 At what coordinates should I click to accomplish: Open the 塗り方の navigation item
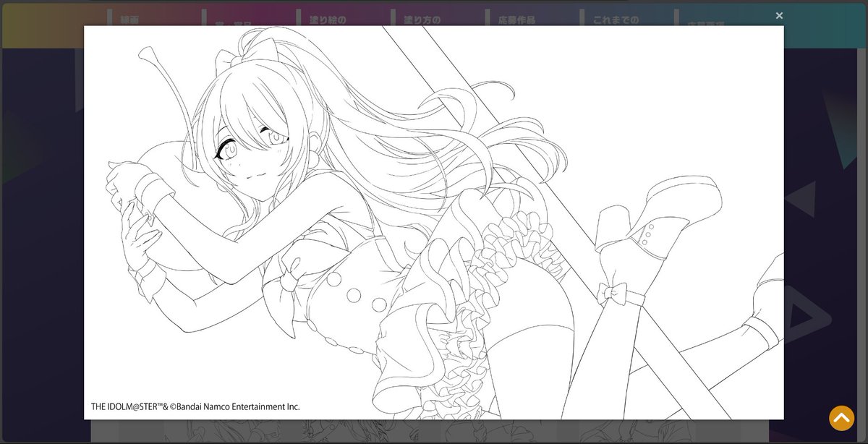[x=422, y=20]
